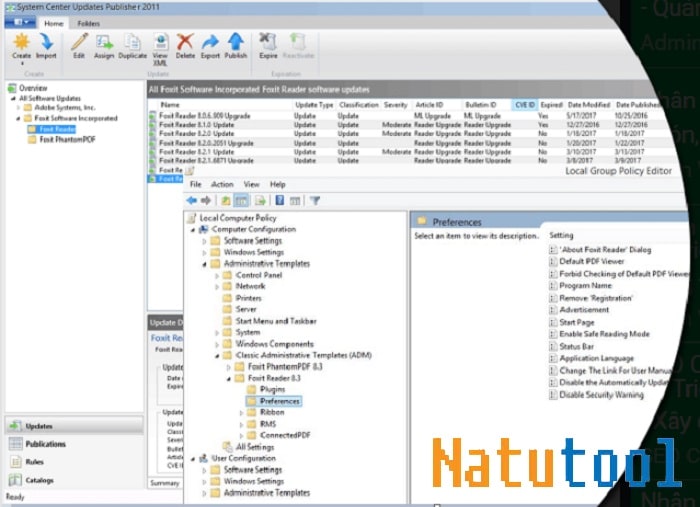
Task: Click the Publish arrow icon
Action: [235, 45]
